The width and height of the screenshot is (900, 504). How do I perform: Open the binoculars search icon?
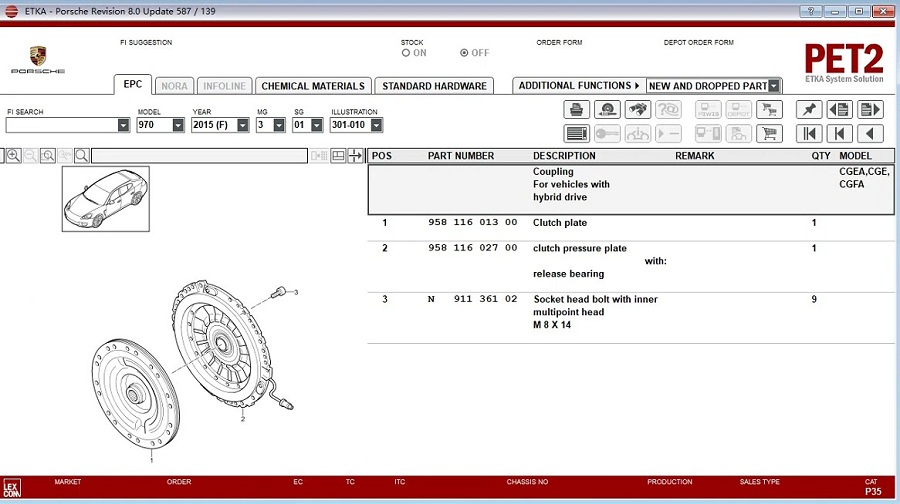click(x=638, y=109)
